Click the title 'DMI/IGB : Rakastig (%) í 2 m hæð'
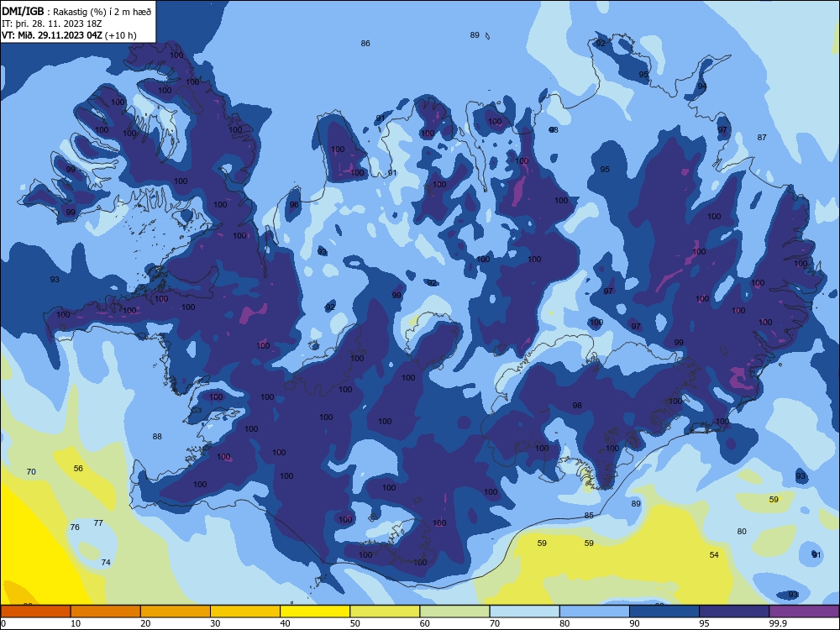This screenshot has width=840, height=630. (76, 11)
